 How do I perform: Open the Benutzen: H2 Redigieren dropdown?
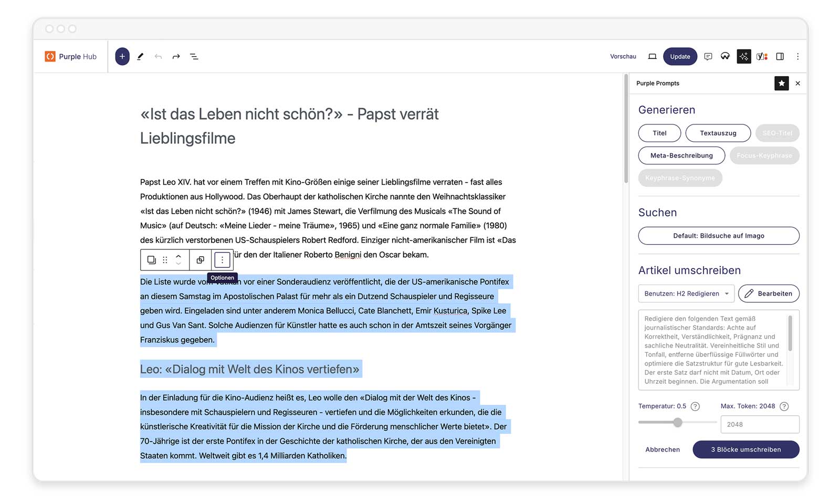point(686,293)
